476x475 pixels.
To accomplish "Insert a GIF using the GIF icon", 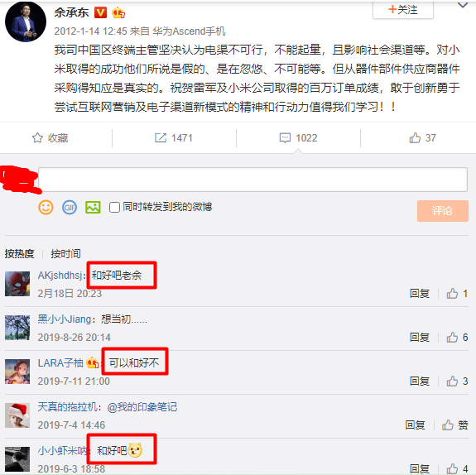I will point(70,208).
